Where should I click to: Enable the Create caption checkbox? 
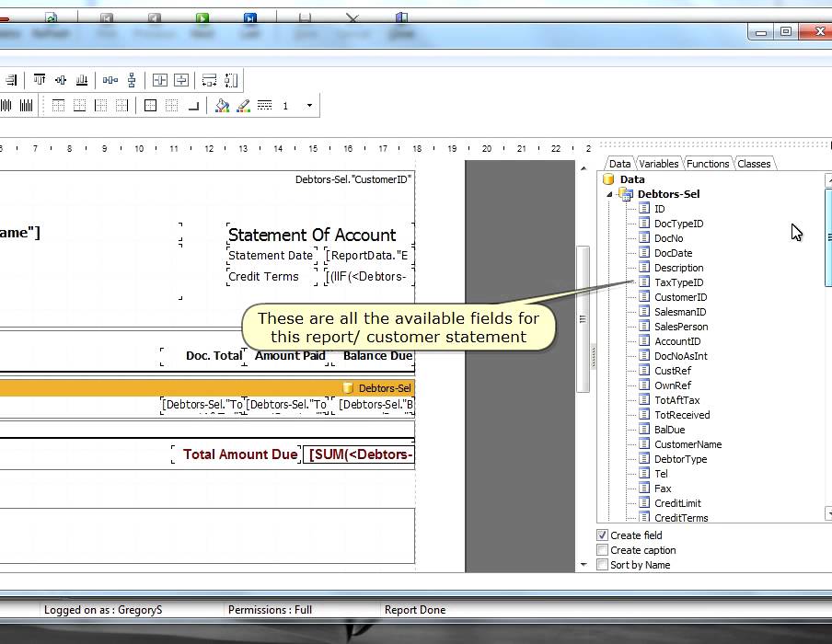(602, 550)
